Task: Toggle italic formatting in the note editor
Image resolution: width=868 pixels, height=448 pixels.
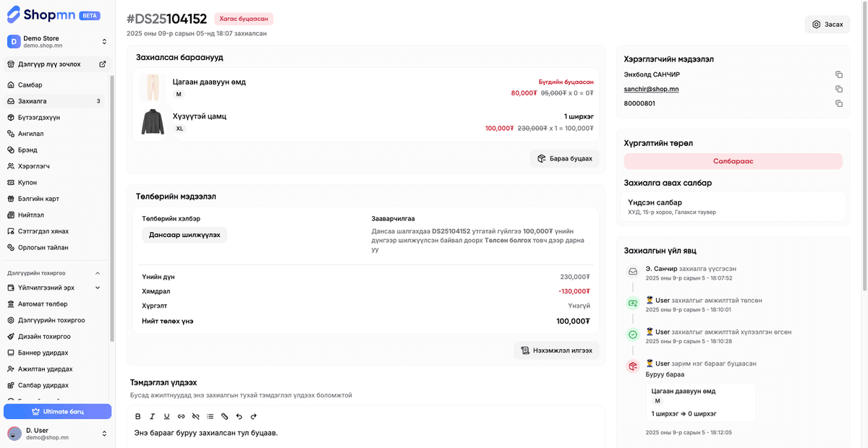Action: point(153,416)
